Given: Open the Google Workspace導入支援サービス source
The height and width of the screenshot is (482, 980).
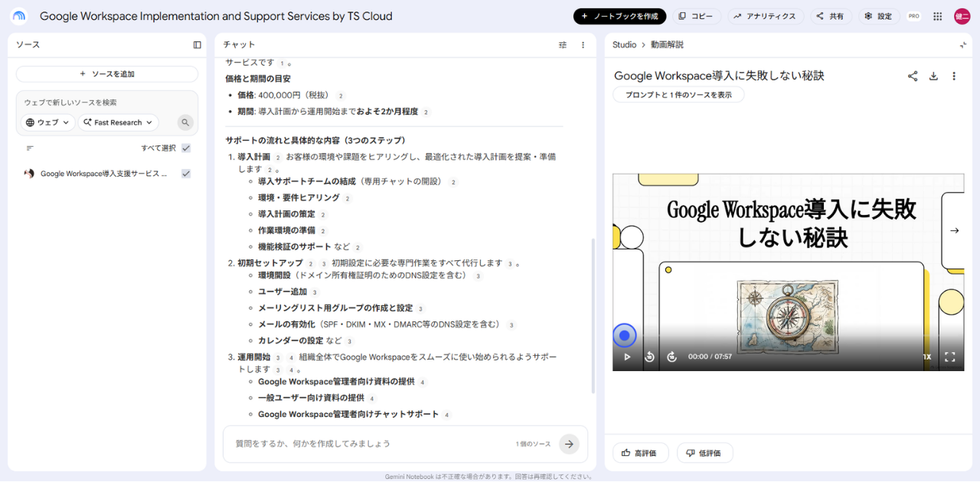Looking at the screenshot, I should click(x=104, y=174).
